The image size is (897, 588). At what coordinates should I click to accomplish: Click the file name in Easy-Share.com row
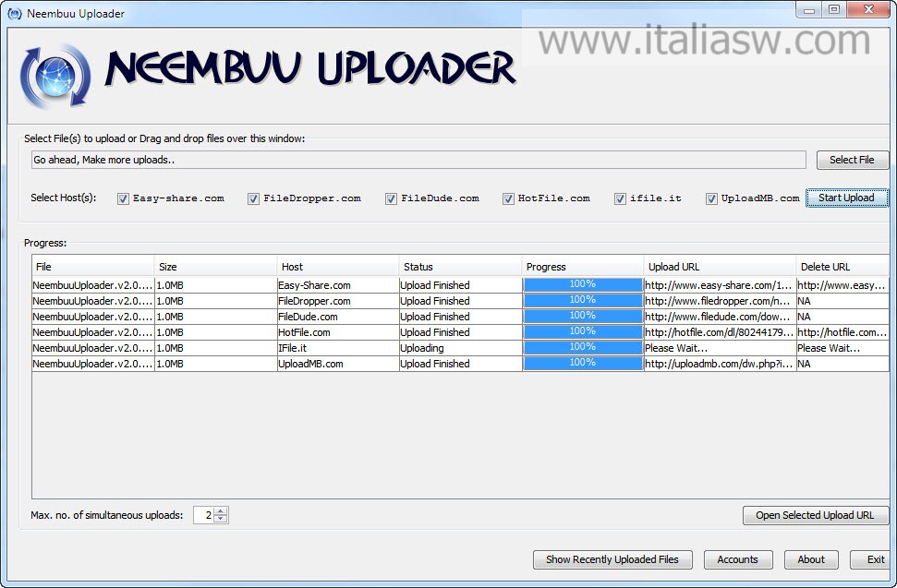[x=93, y=285]
